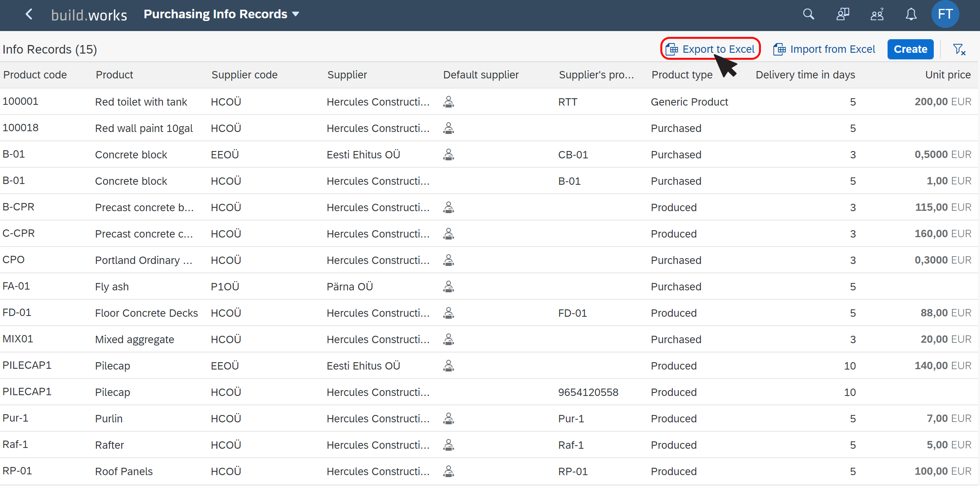This screenshot has width=980, height=486.
Task: Click the Pärna OÜ supplier cell
Action: (x=350, y=286)
